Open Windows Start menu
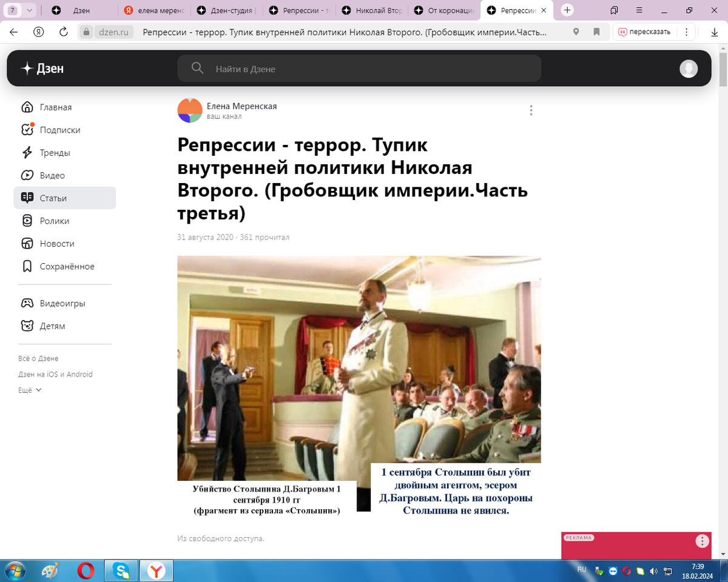Viewport: 728px width, 582px height. pos(15,570)
